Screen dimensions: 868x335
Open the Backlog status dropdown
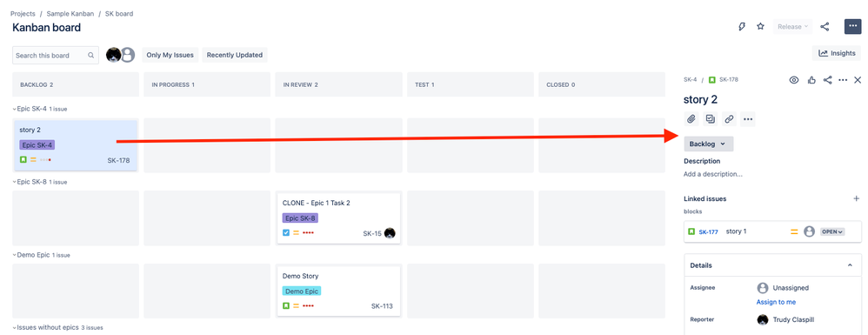pyautogui.click(x=709, y=144)
